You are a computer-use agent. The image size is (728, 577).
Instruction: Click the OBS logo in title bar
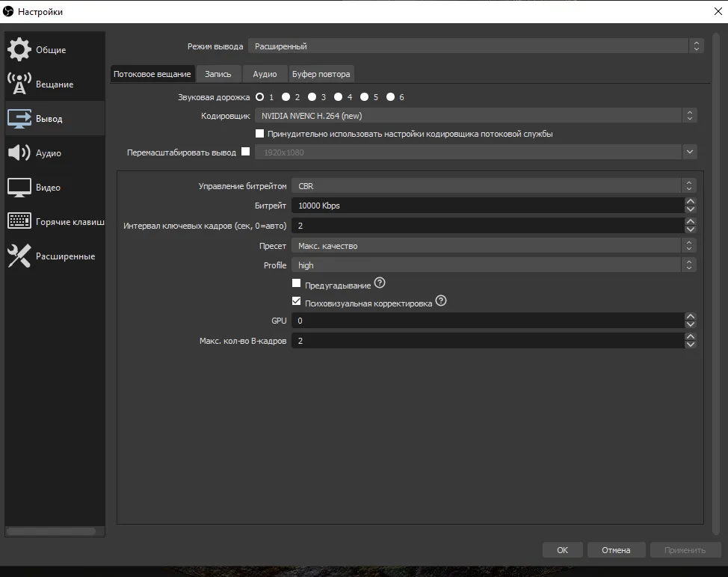tap(8, 11)
